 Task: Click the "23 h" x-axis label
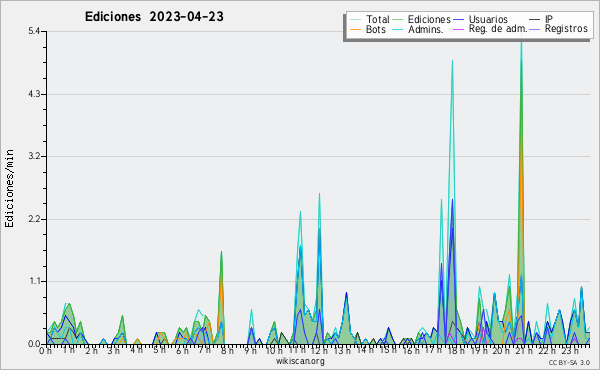[569, 351]
